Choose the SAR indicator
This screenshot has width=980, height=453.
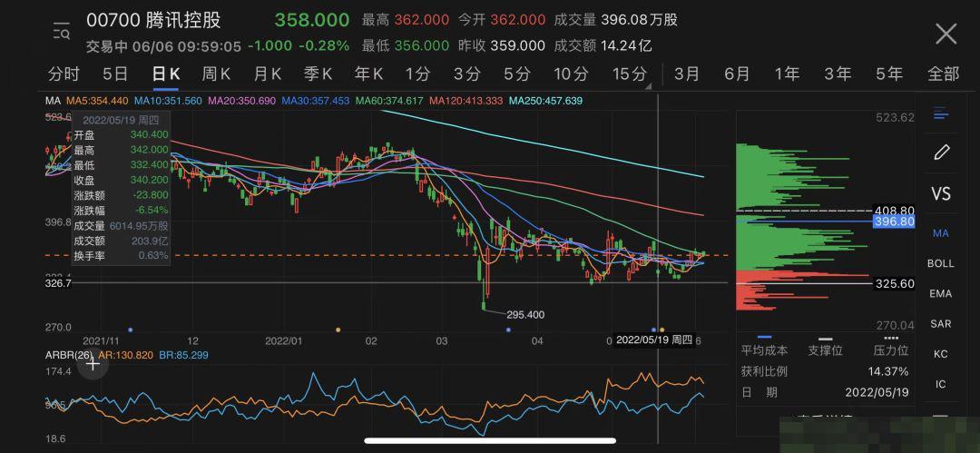(x=941, y=323)
